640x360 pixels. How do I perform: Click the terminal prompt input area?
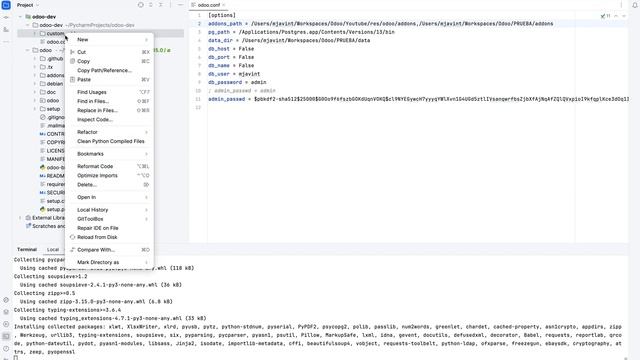[x=16, y=358]
